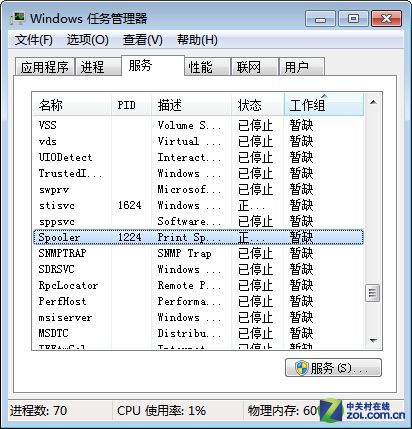The width and height of the screenshot is (412, 429).
Task: Click the 进程数: 70 status entry
Action: pyautogui.click(x=39, y=411)
